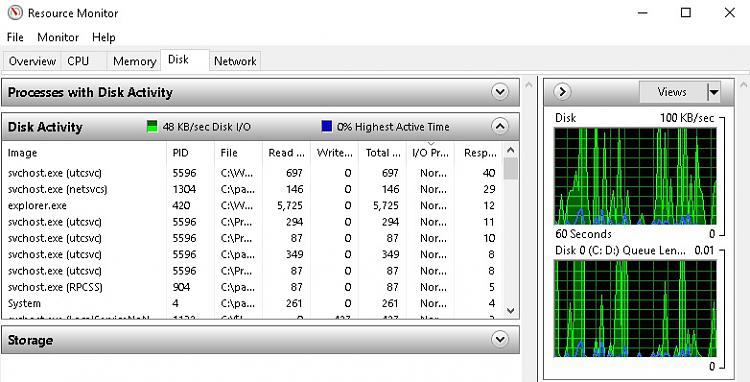Expand the Processes with Disk Activity section
This screenshot has height=382, width=750.
point(500,91)
